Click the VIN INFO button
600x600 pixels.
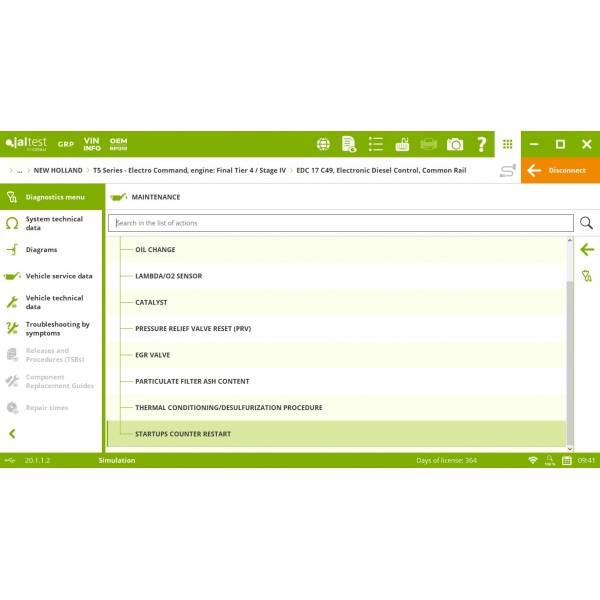92,144
